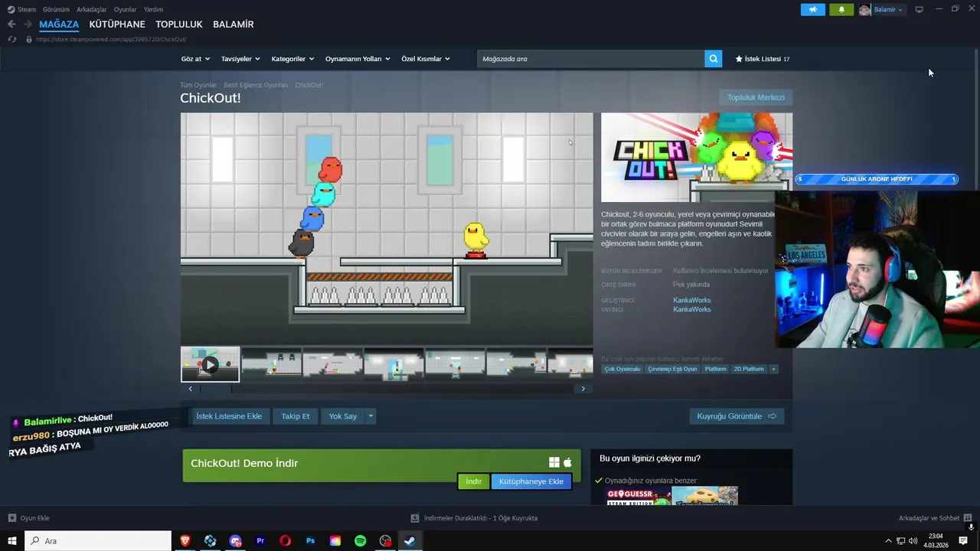The height and width of the screenshot is (551, 980).
Task: Open Photoshop from taskbar
Action: 310,541
